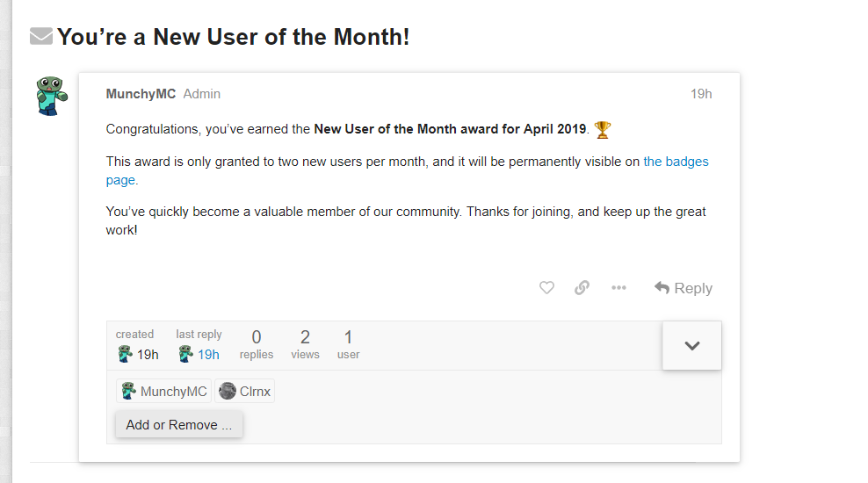The width and height of the screenshot is (868, 483).
Task: Click the Reply button
Action: pyautogui.click(x=684, y=288)
